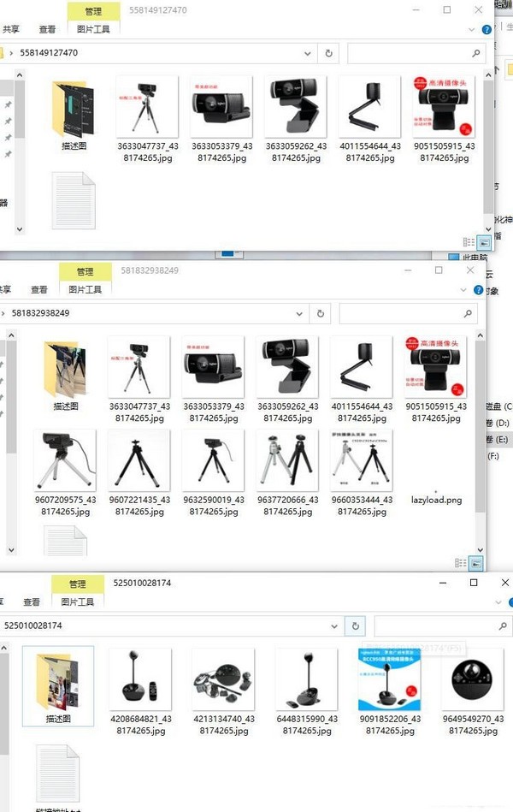Image resolution: width=513 pixels, height=812 pixels.
Task: Open 描述图 folder in 525010028174 window
Action: (x=58, y=686)
